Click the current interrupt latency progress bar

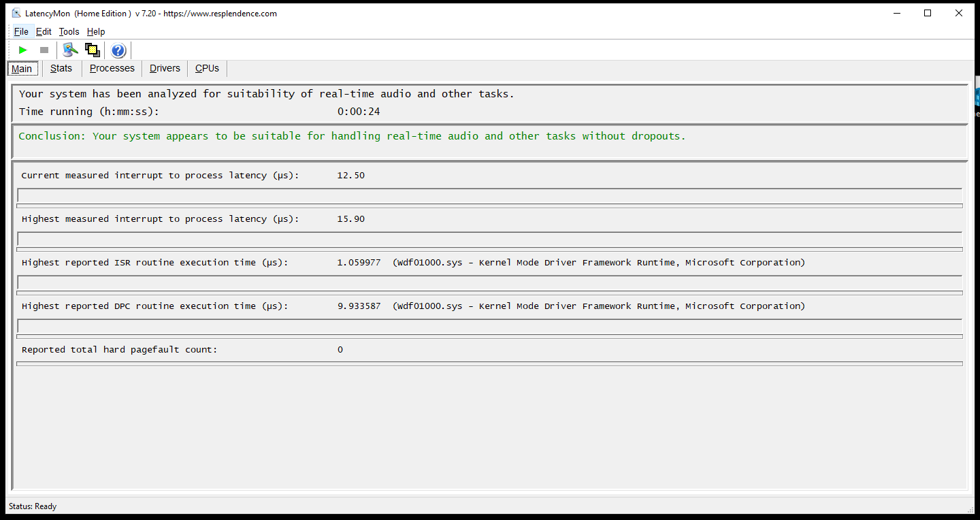(x=489, y=195)
